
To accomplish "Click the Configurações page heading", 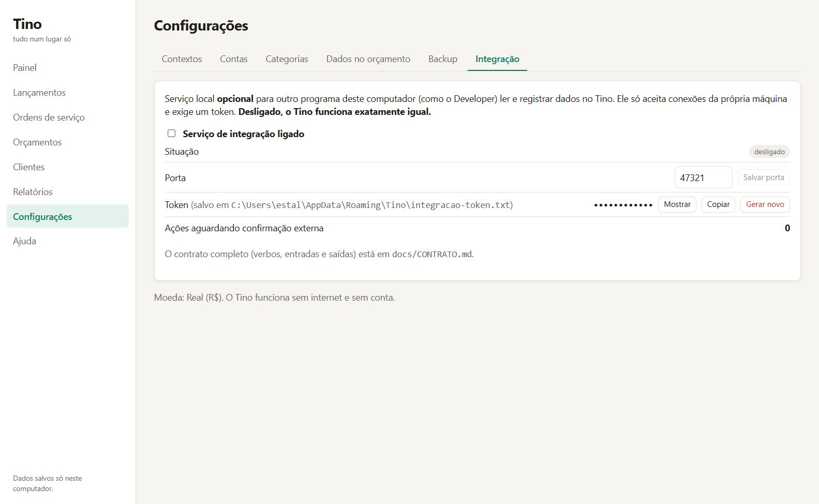I will (x=201, y=26).
